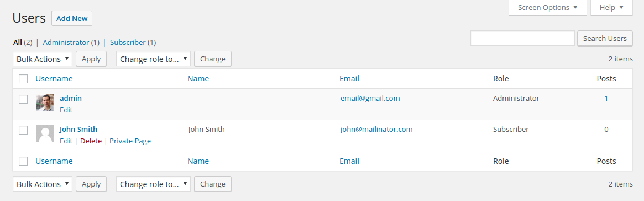Open the top Bulk Actions dropdown
This screenshot has width=644, height=201.
43,59
